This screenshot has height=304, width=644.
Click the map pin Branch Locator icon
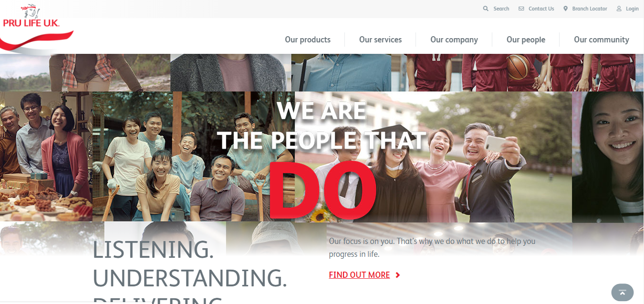565,9
